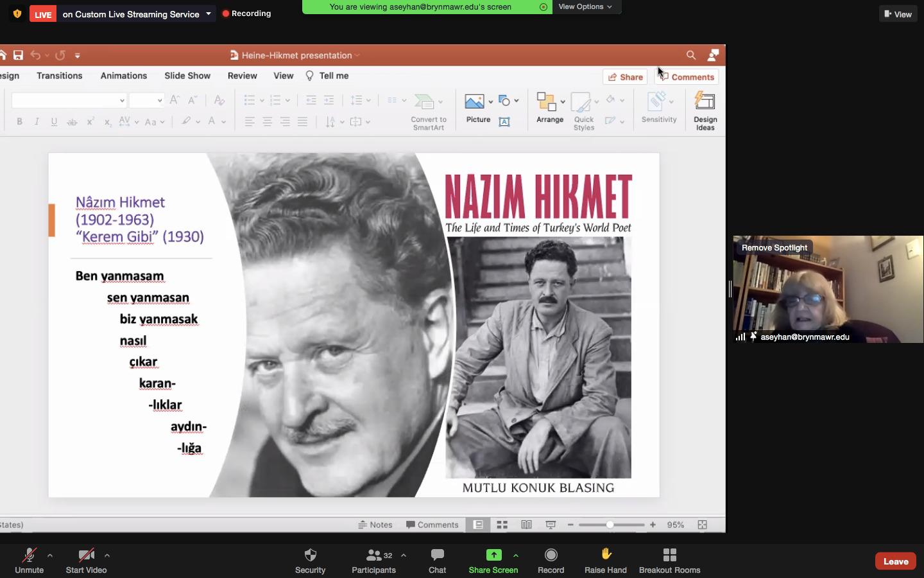Open Breakout Rooms in Zoom
Viewport: 924px width, 578px height.
click(x=669, y=561)
